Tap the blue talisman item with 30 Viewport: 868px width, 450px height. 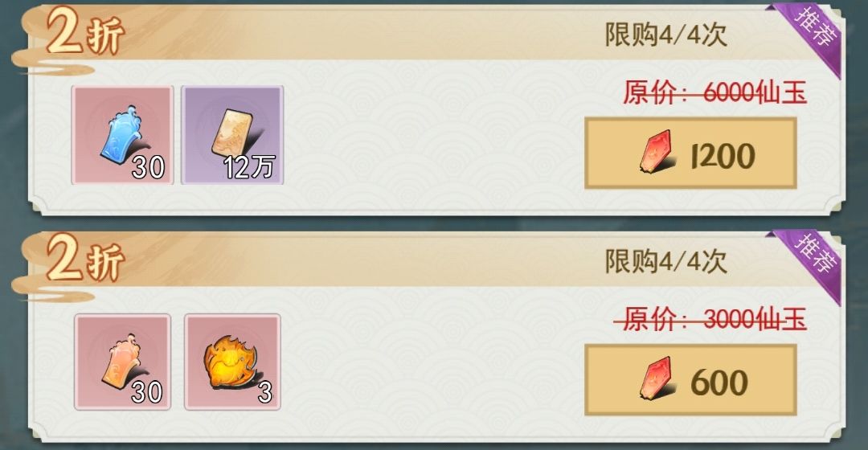point(122,135)
